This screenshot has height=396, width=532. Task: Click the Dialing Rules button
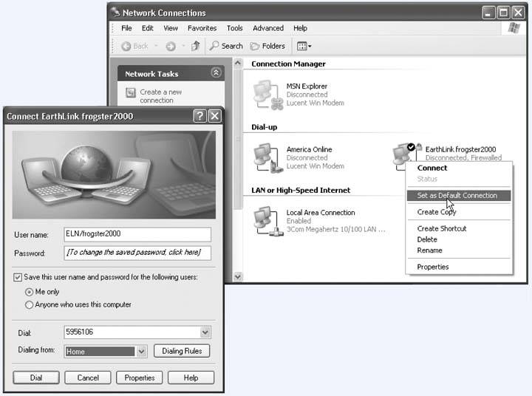tap(182, 352)
